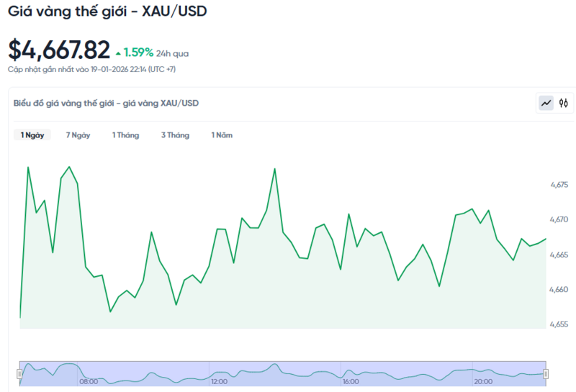Click the green up-arrow beside 1.59%
The image size is (576, 392).
pyautogui.click(x=118, y=53)
